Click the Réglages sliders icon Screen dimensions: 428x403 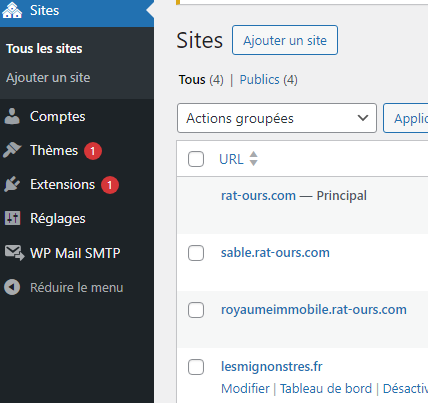[x=13, y=218]
